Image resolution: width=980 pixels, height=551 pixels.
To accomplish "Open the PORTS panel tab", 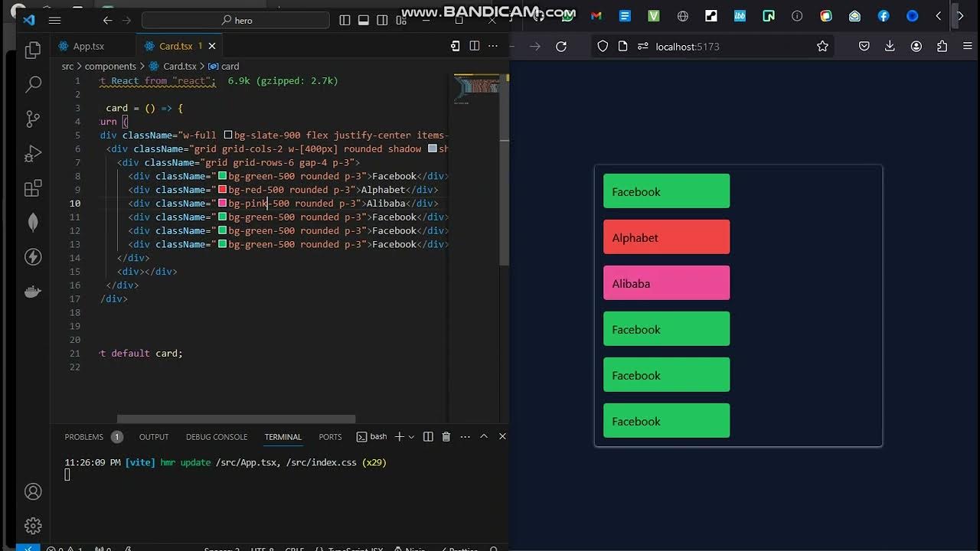I will tap(330, 437).
